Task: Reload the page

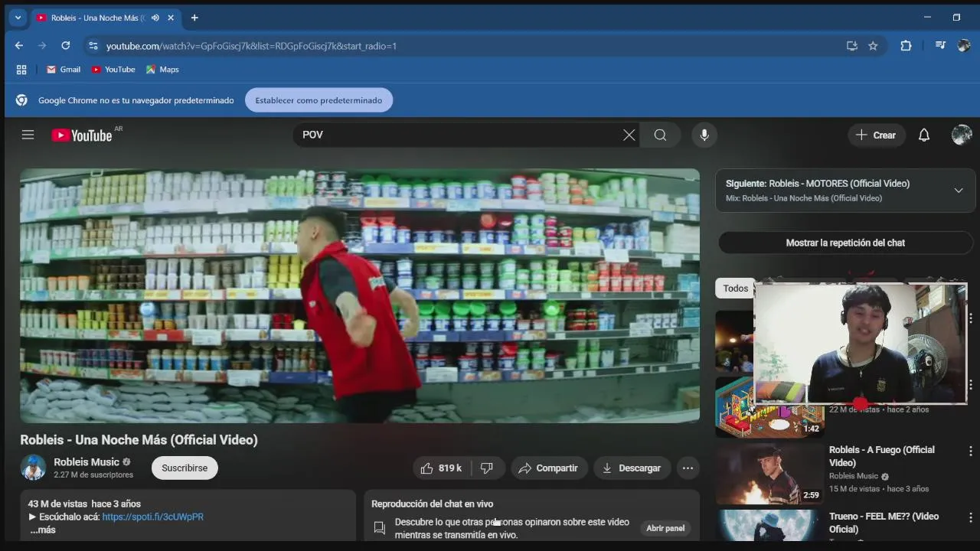Action: tap(65, 46)
